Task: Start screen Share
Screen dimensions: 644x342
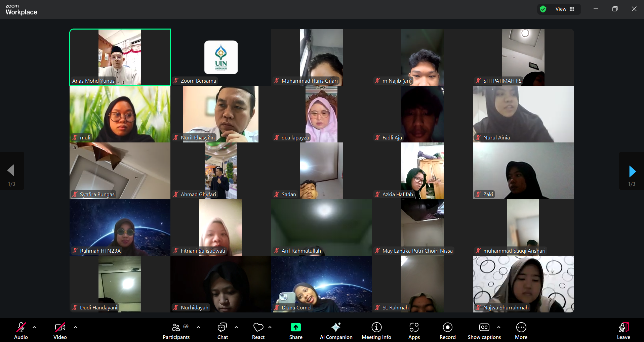Action: [x=296, y=331]
